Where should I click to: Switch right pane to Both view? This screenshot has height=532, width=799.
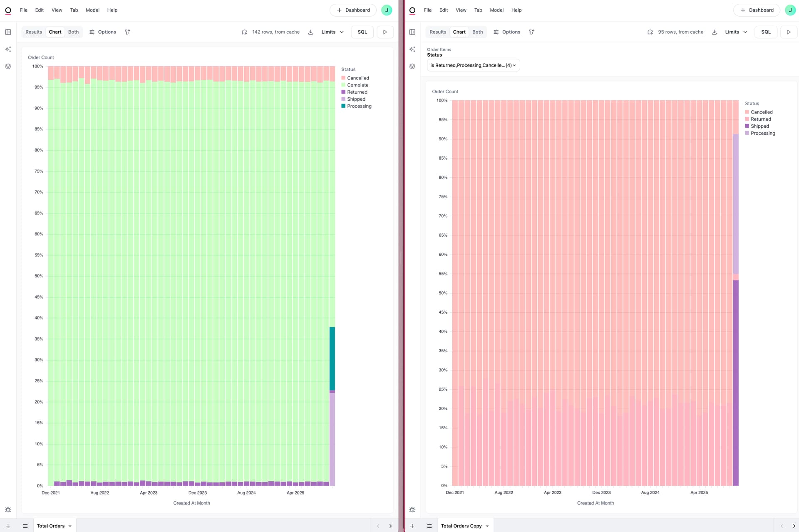pyautogui.click(x=477, y=32)
